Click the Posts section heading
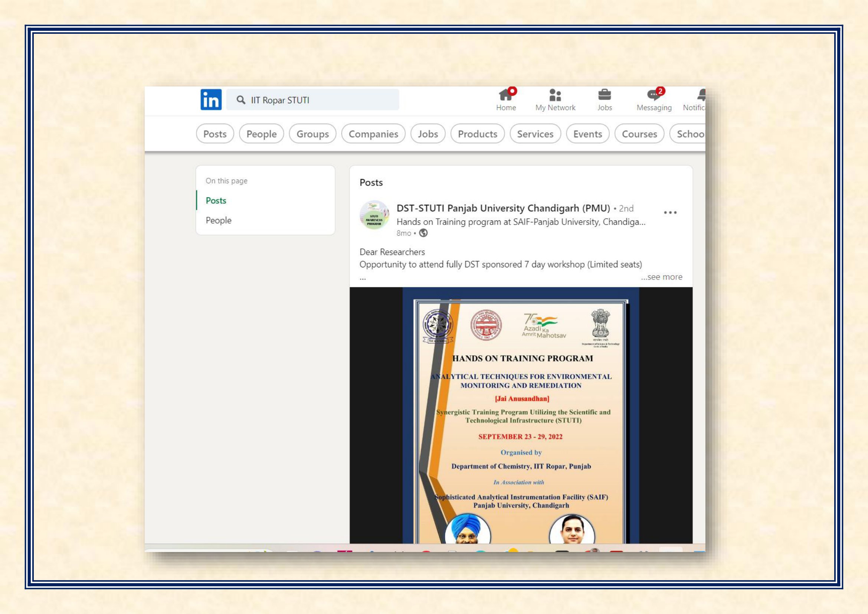868x614 pixels. [371, 182]
